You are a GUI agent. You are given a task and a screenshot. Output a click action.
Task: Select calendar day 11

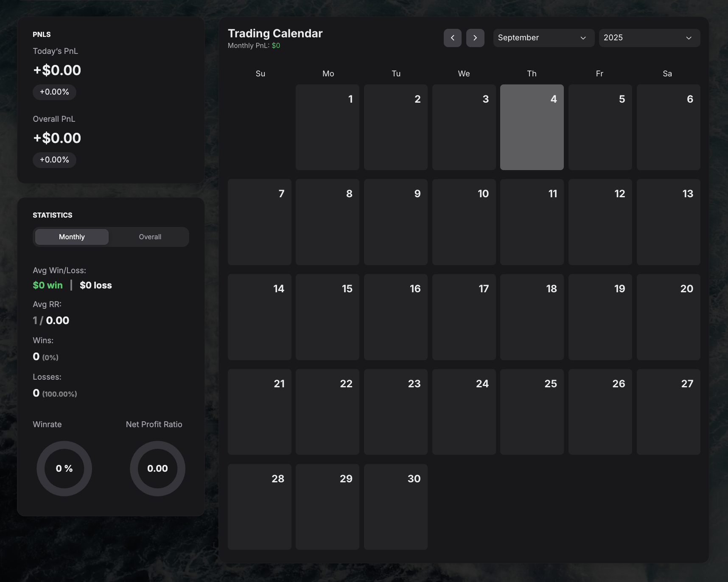click(532, 222)
